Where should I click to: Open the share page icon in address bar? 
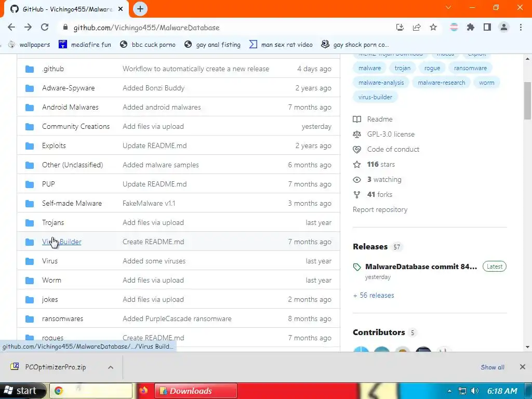click(x=417, y=27)
